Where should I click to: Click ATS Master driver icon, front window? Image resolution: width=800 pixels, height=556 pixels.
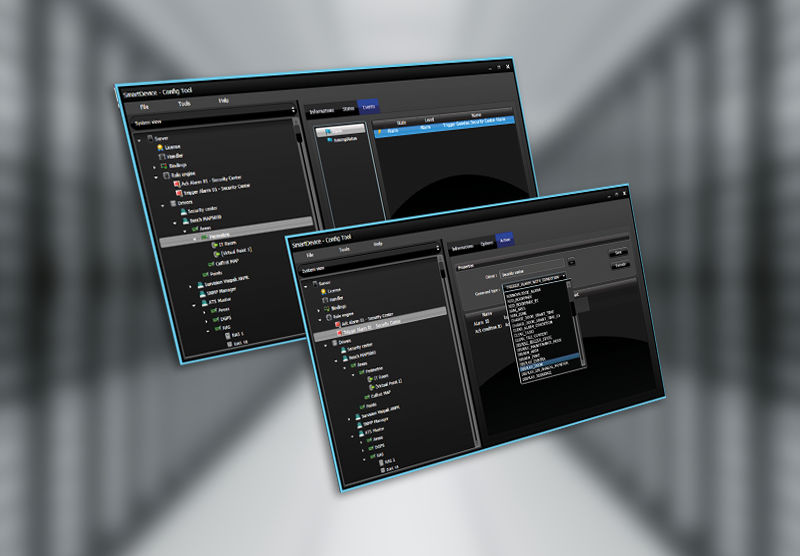coord(360,433)
